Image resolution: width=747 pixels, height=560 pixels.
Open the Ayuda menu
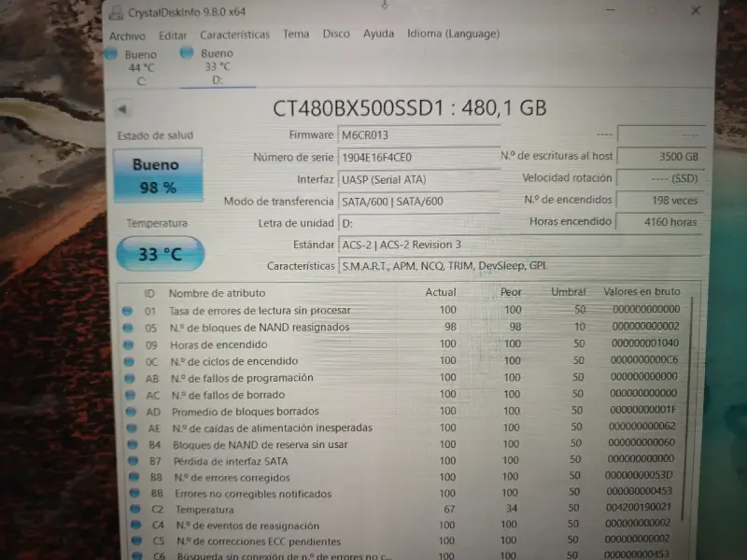pyautogui.click(x=378, y=34)
